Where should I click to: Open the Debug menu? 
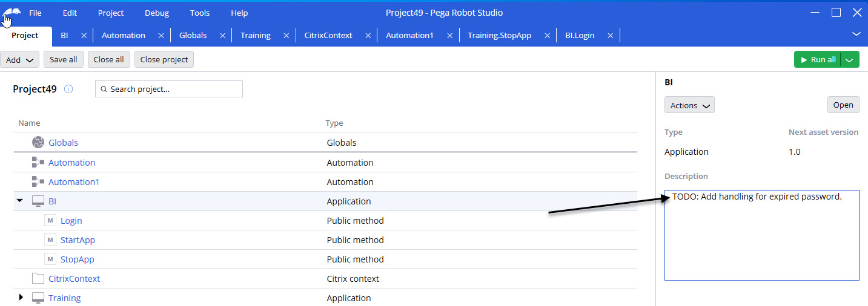(157, 13)
